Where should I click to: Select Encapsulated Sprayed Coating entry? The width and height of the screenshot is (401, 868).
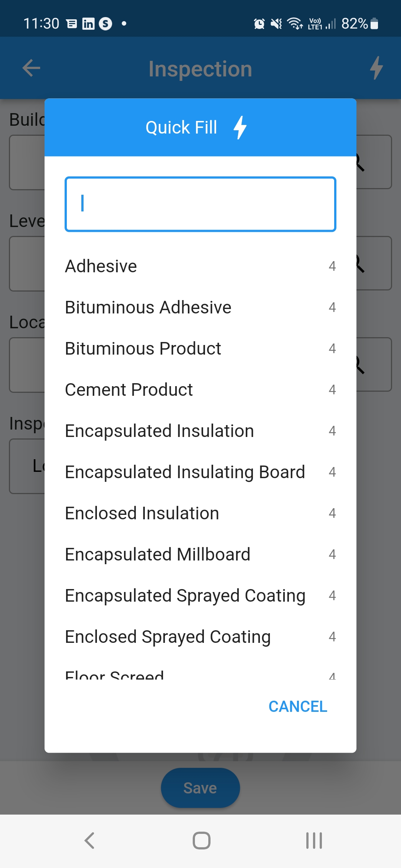[x=185, y=595]
